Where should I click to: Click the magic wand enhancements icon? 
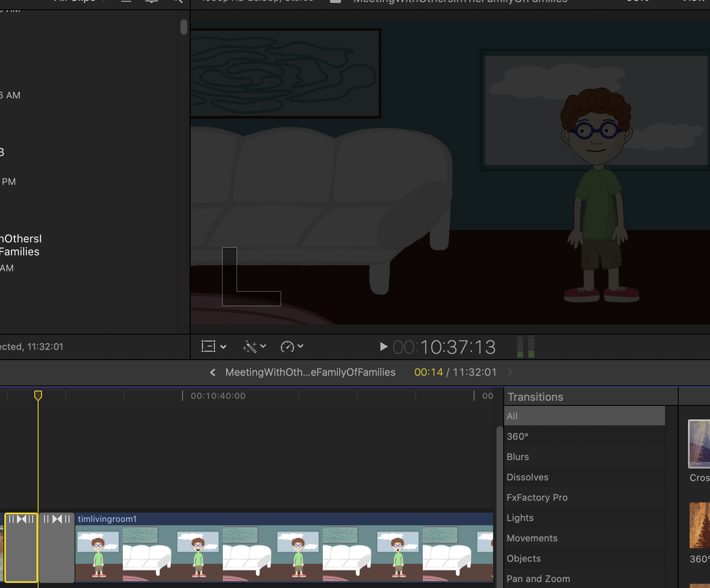(250, 347)
